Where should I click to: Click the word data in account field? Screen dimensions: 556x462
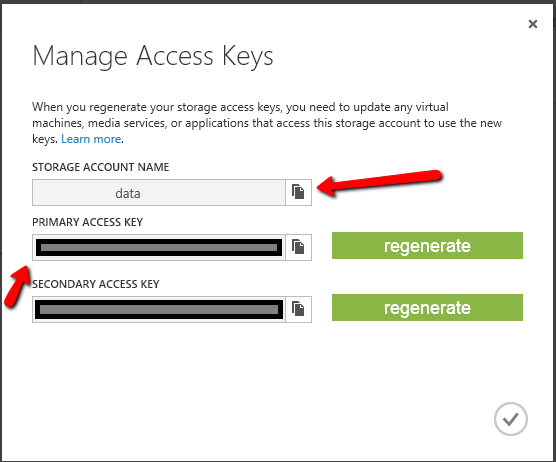128,193
